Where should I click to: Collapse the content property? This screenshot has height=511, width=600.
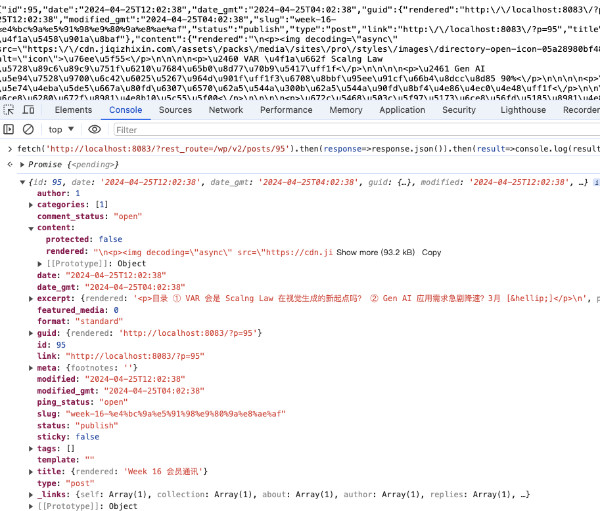tap(31, 228)
